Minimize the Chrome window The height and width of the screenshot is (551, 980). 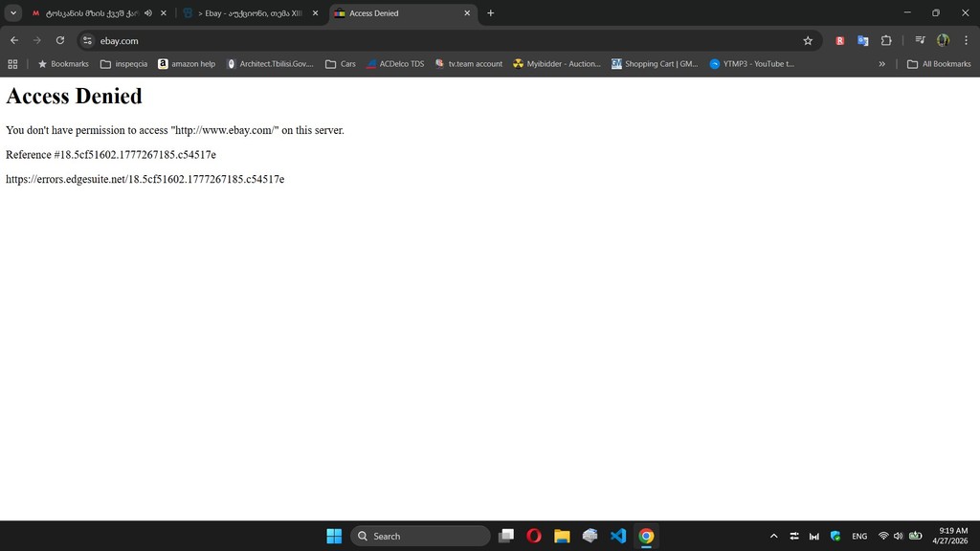[907, 12]
